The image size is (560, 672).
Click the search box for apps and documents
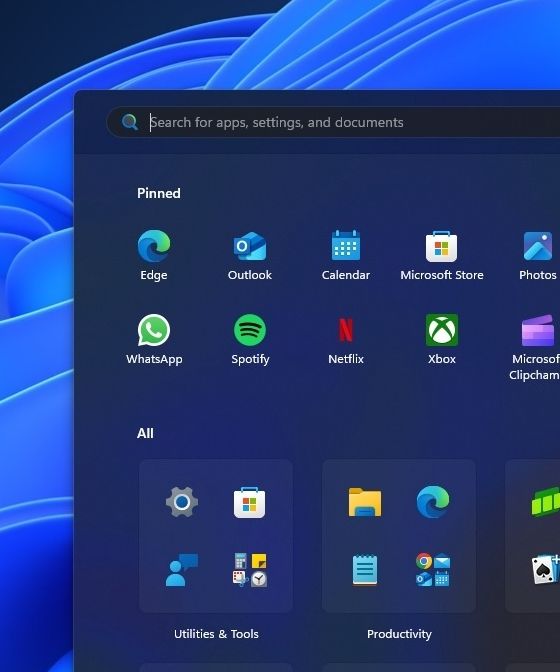pyautogui.click(x=333, y=122)
